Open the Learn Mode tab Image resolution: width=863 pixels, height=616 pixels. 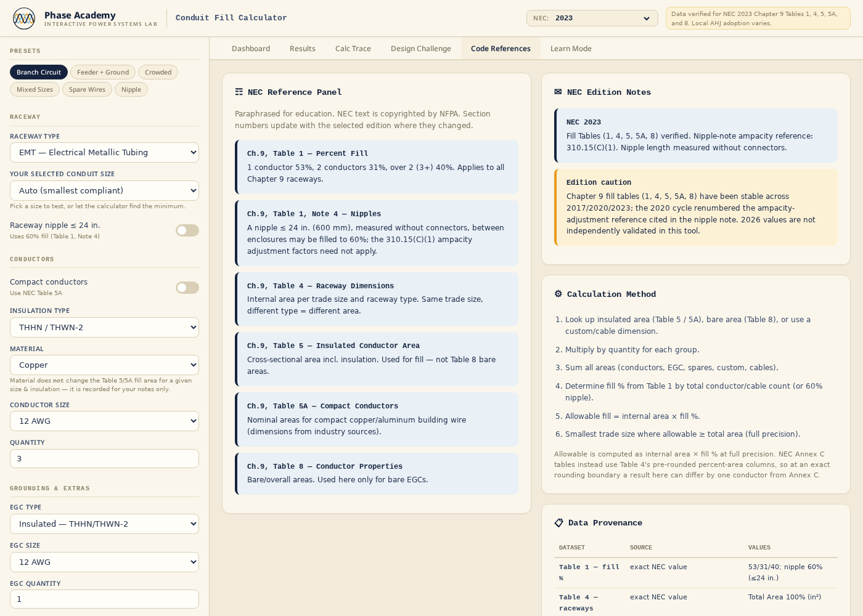(x=571, y=49)
